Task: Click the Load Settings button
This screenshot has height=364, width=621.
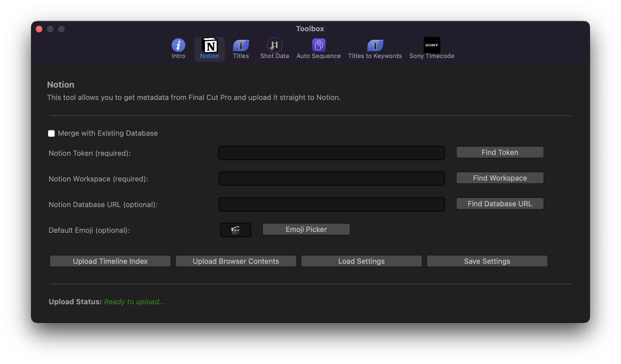Action: 362,261
